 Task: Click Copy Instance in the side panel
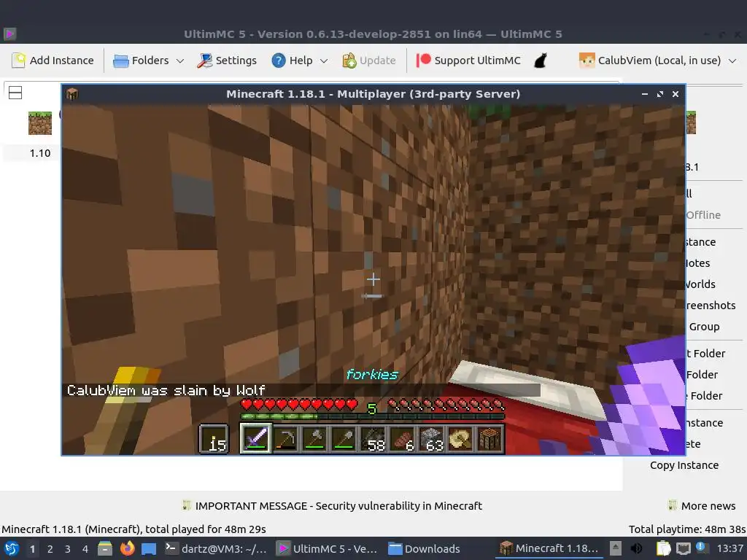pos(684,465)
